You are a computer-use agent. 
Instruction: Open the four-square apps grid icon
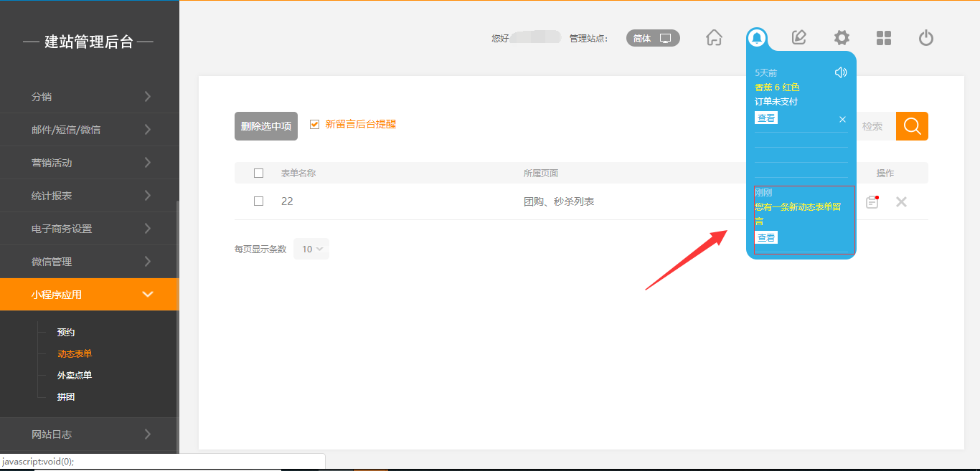coord(884,38)
